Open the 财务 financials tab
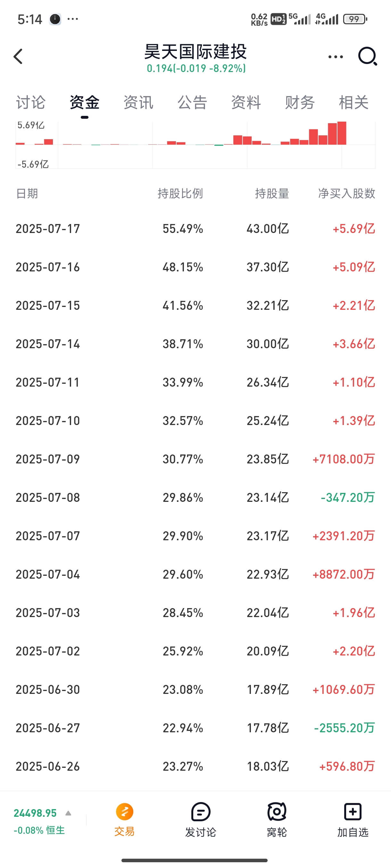This screenshot has width=391, height=868. pos(300,102)
